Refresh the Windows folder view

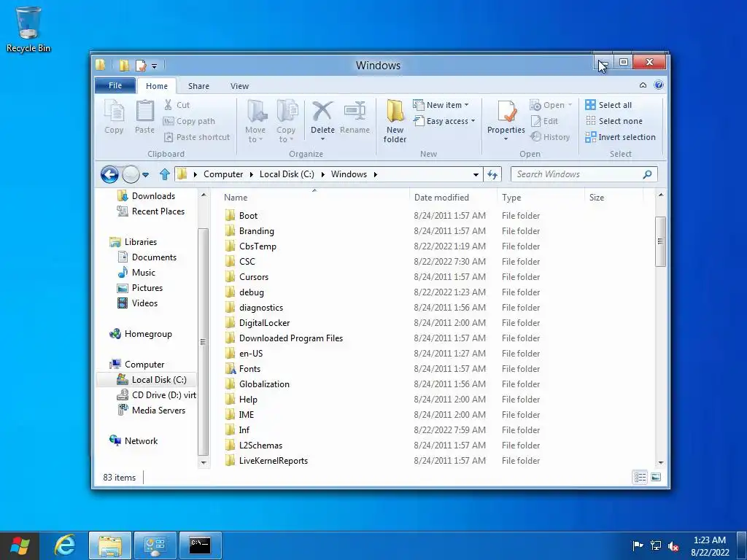click(492, 174)
